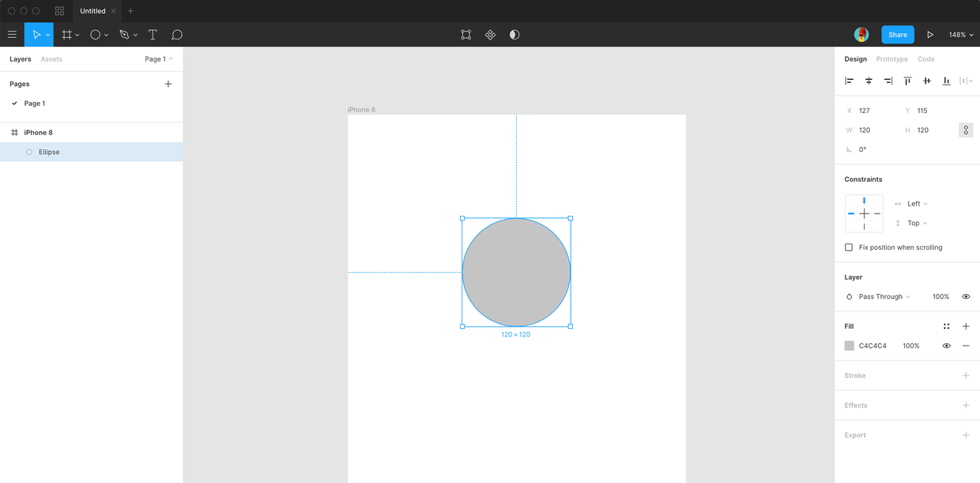
Task: Click the Create Component icon
Action: click(x=490, y=35)
